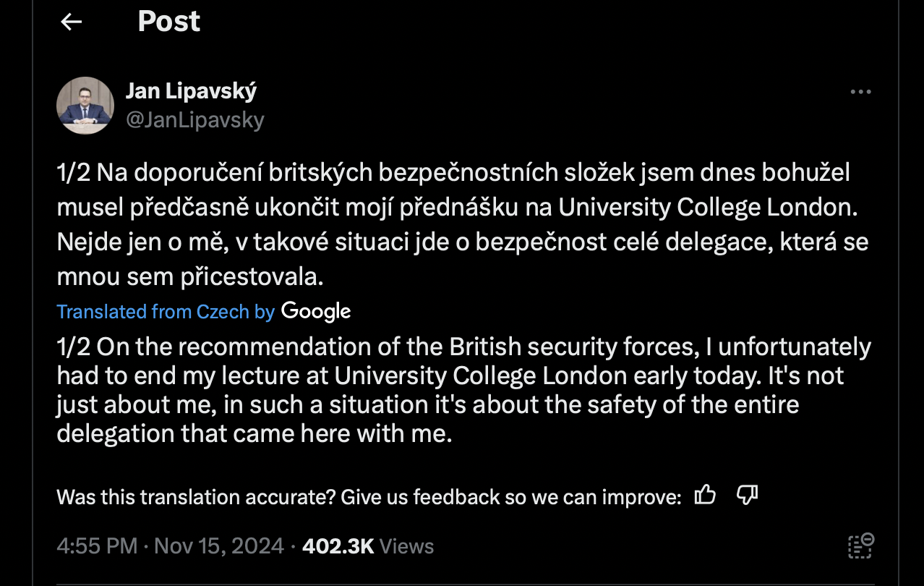Click the "Post" page heading
Image resolution: width=924 pixels, height=586 pixels.
tap(169, 22)
